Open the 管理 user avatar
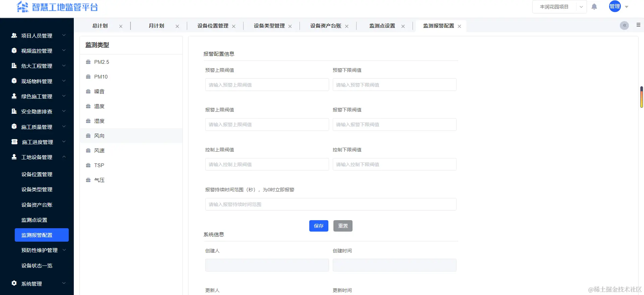The width and height of the screenshot is (644, 295). [x=615, y=6]
